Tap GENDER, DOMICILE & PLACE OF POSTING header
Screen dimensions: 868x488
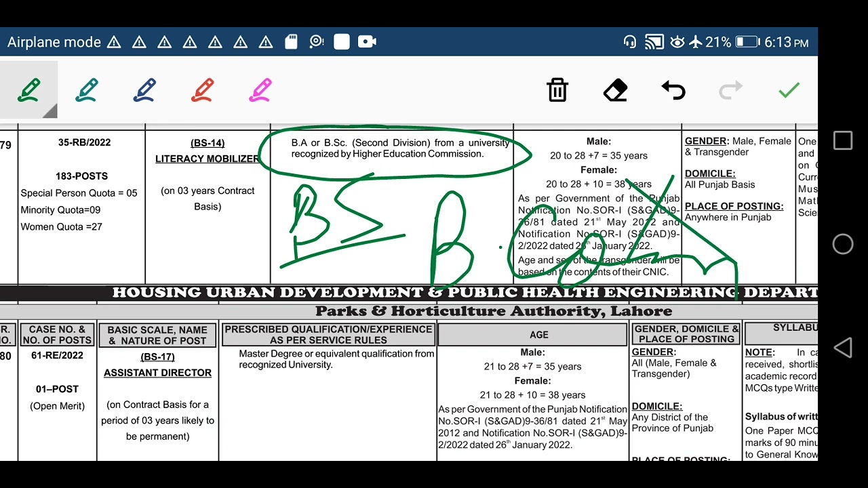(686, 333)
